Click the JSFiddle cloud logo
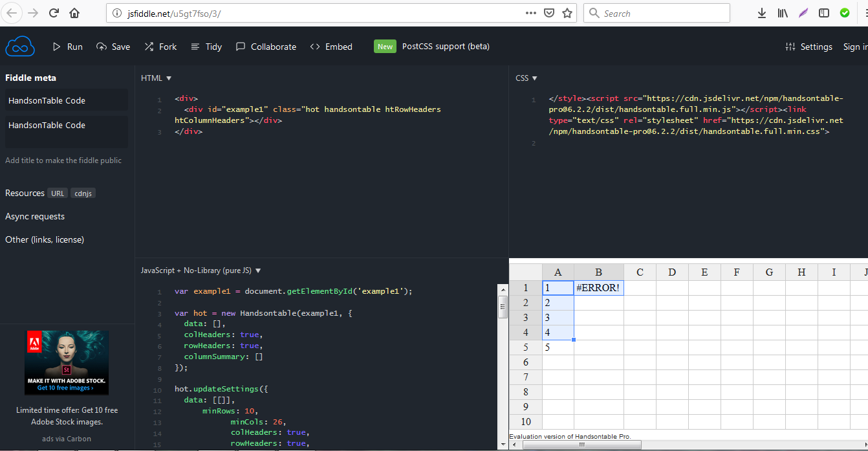 20,47
